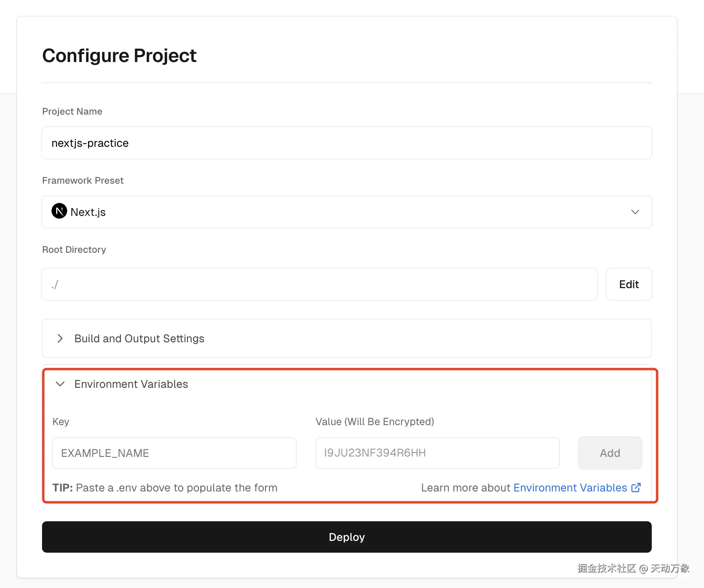This screenshot has height=588, width=704.
Task: Hit the Deploy button
Action: (346, 537)
